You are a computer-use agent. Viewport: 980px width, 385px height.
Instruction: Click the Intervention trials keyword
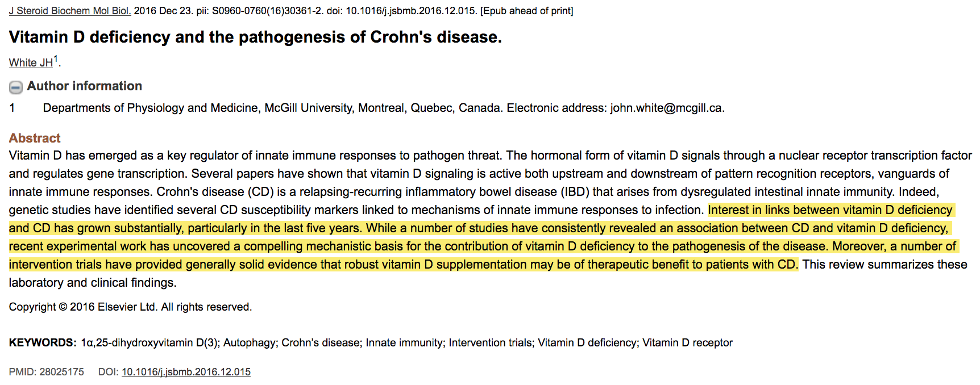[490, 343]
